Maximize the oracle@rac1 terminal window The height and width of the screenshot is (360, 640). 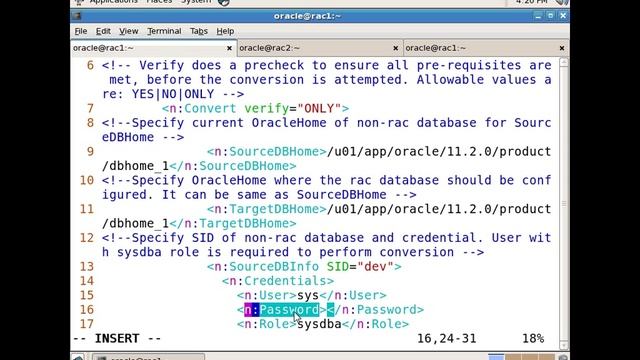click(550, 16)
